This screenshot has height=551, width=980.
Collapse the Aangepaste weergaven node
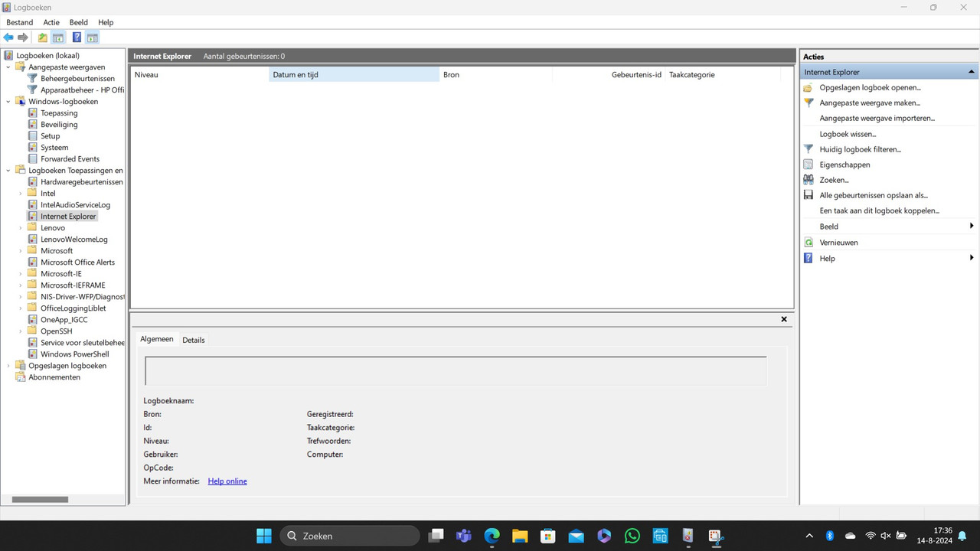(8, 67)
